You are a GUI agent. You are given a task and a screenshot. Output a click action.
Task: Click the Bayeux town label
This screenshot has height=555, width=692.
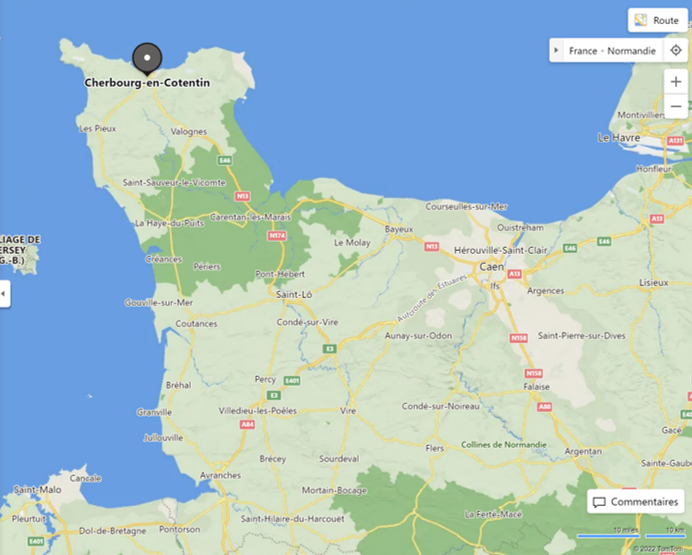(399, 229)
